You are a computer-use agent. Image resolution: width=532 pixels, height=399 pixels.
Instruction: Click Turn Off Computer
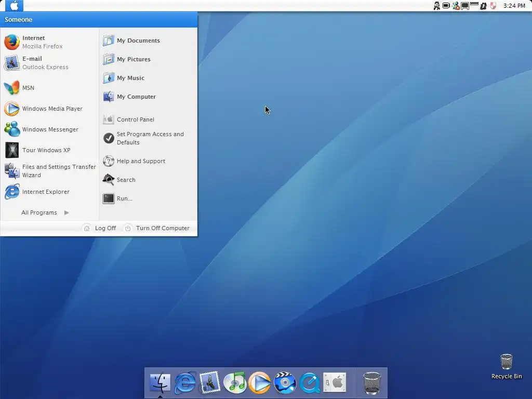point(157,228)
